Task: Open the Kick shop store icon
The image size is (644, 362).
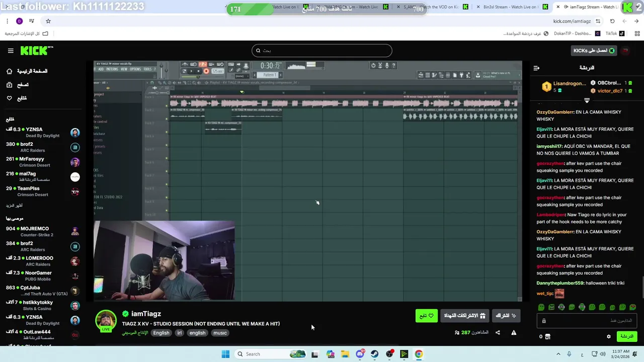Action: [x=548, y=336]
